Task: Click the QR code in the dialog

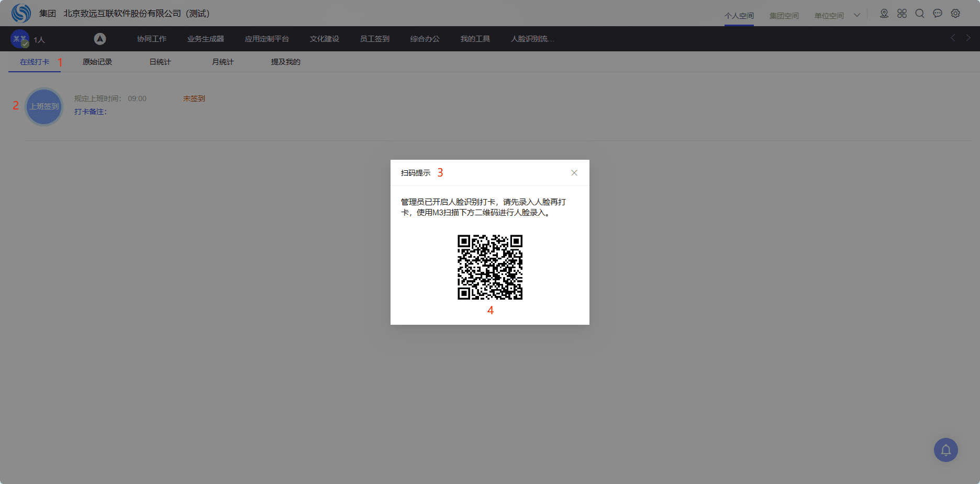Action: coord(490,267)
